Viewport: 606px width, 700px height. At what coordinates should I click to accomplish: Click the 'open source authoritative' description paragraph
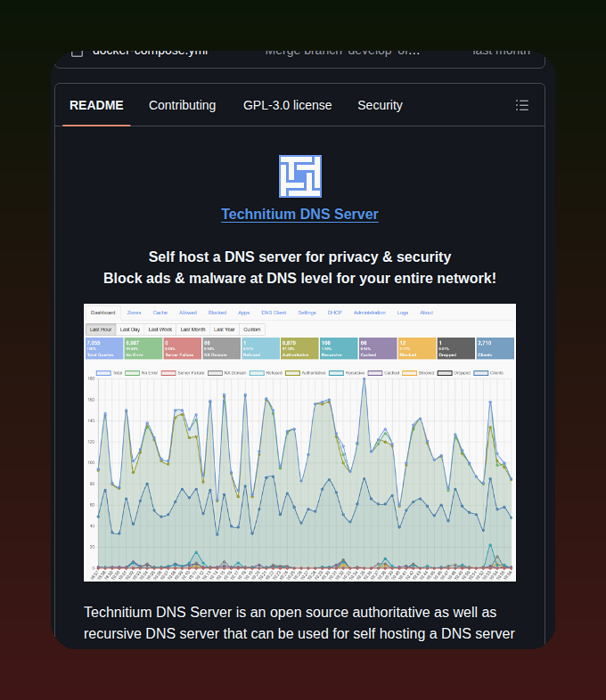(x=299, y=623)
